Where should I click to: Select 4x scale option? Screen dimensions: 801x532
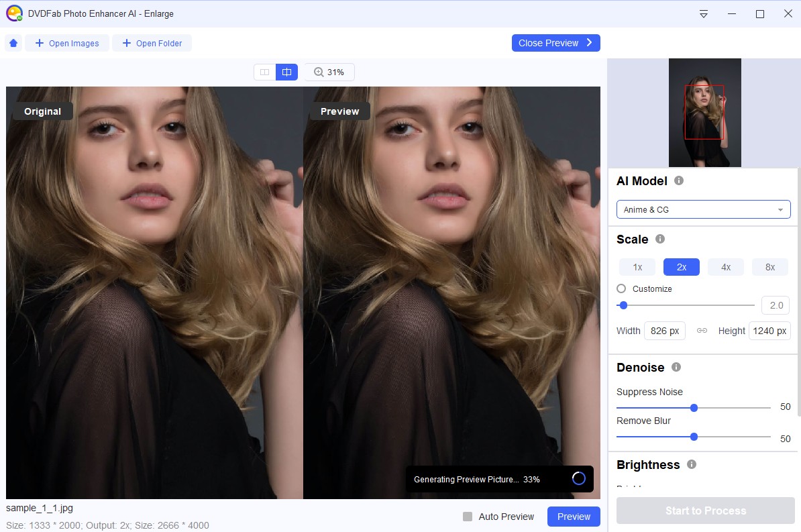click(726, 267)
